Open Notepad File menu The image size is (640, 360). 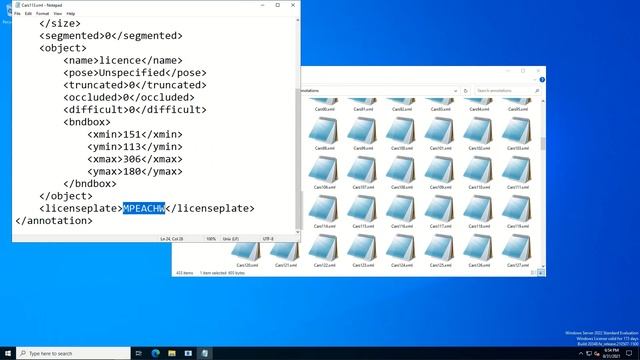coord(17,13)
